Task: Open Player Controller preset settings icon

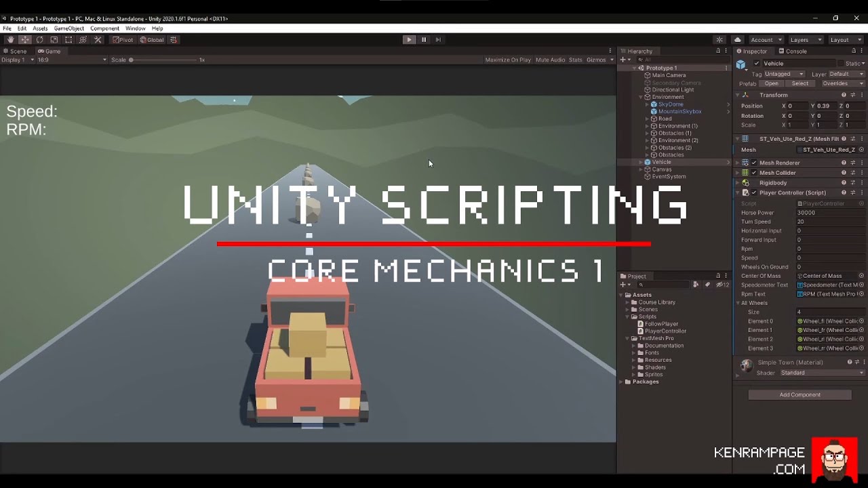Action: click(x=853, y=192)
